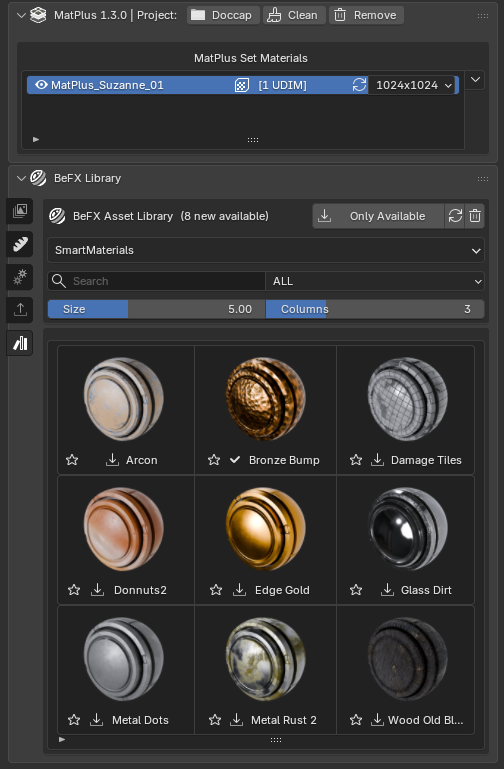Favorite the Arcon material star

(x=72, y=460)
